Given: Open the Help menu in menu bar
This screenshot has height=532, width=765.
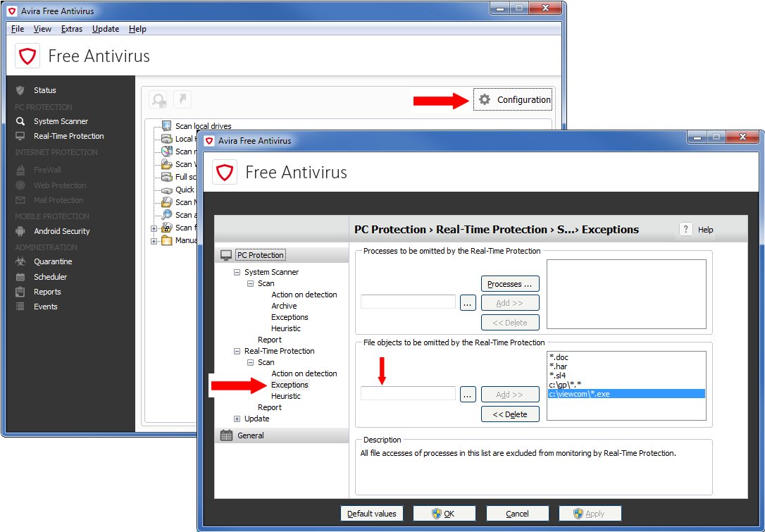Looking at the screenshot, I should (137, 29).
